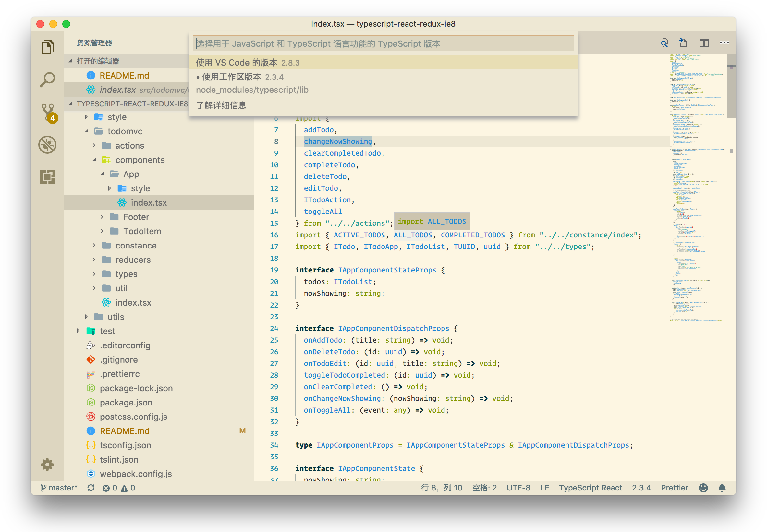Expand the actions folder
The height and width of the screenshot is (532, 767).
tap(129, 146)
